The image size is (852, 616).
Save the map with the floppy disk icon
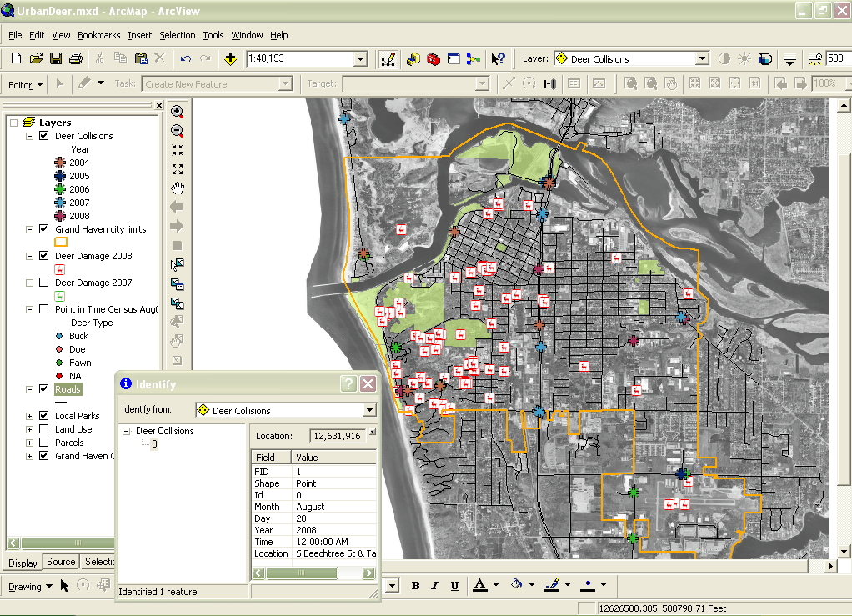point(55,58)
